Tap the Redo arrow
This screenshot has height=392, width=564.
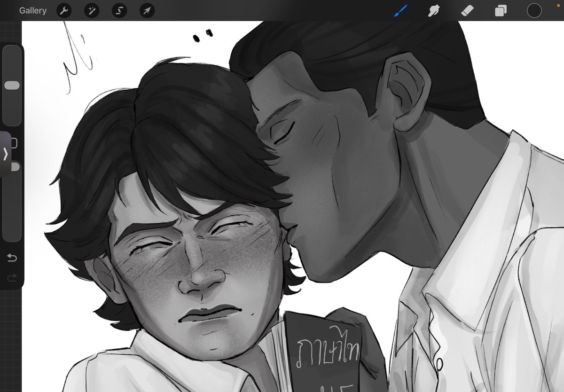tap(12, 278)
